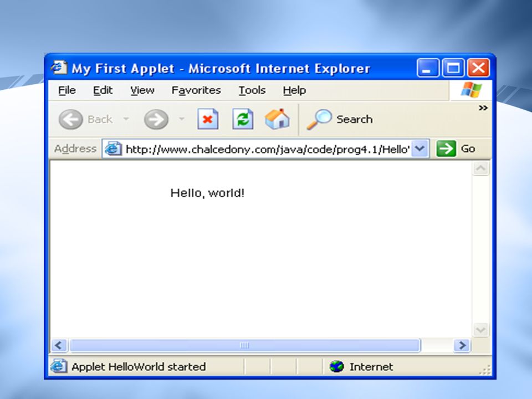This screenshot has height=399, width=532.
Task: Show more toolbar buttons with the chevron
Action: (483, 108)
